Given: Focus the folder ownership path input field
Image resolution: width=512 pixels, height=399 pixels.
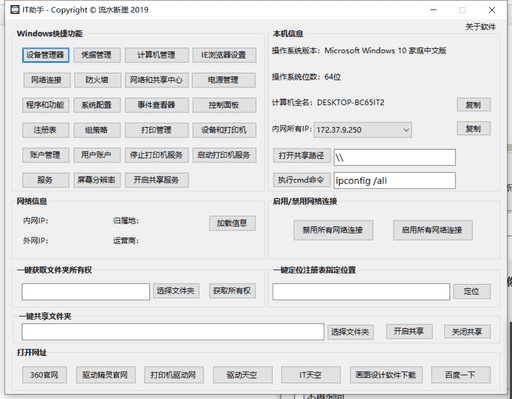Looking at the screenshot, I should click(86, 292).
